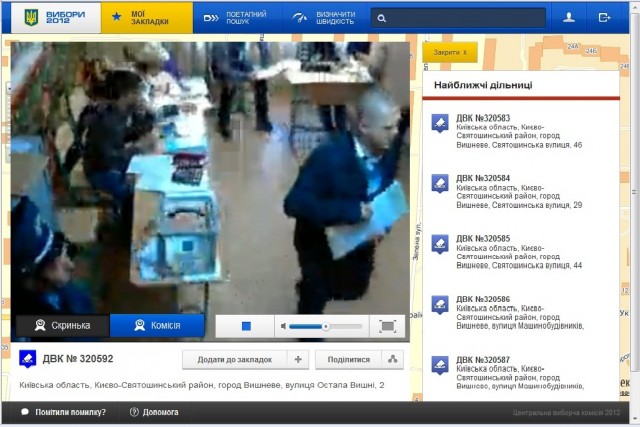640x427 pixels.
Task: Click the icon beside ДВК №320584
Action: [440, 183]
